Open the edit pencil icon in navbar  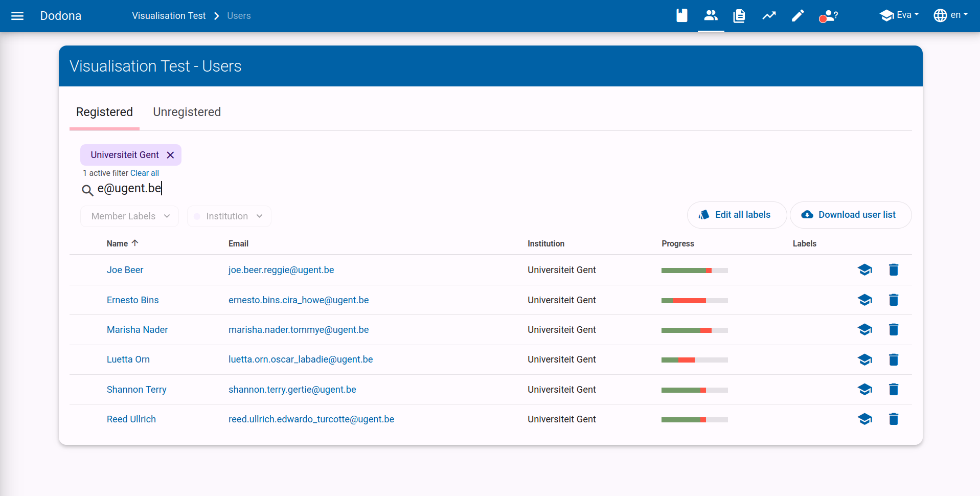pos(797,16)
